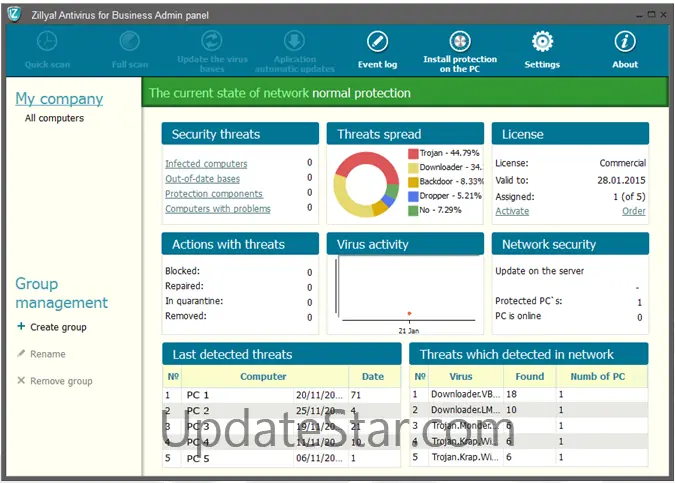675x483 pixels.
Task: Click the Update on the server text
Action: (539, 271)
